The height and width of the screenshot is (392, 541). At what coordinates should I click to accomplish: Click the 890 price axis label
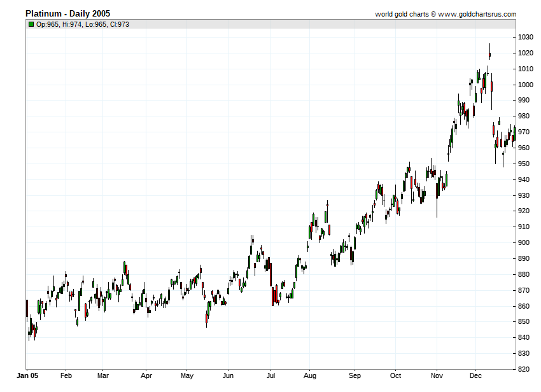pyautogui.click(x=524, y=259)
